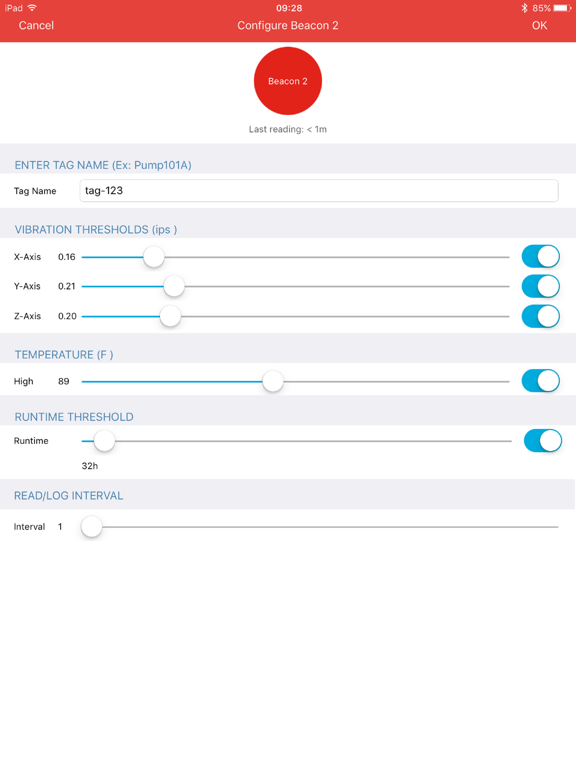Click the X-Axis vibration slider handle
The height and width of the screenshot is (768, 576).
(x=154, y=257)
